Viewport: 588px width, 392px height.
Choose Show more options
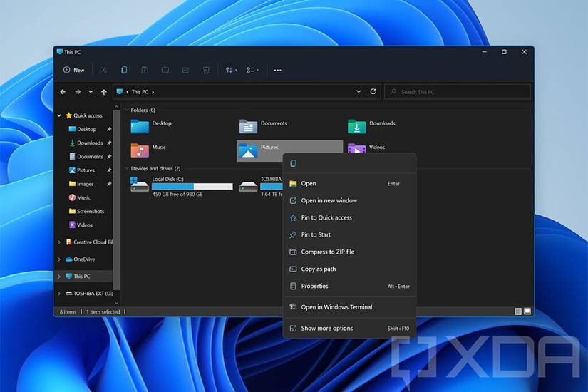349,329
